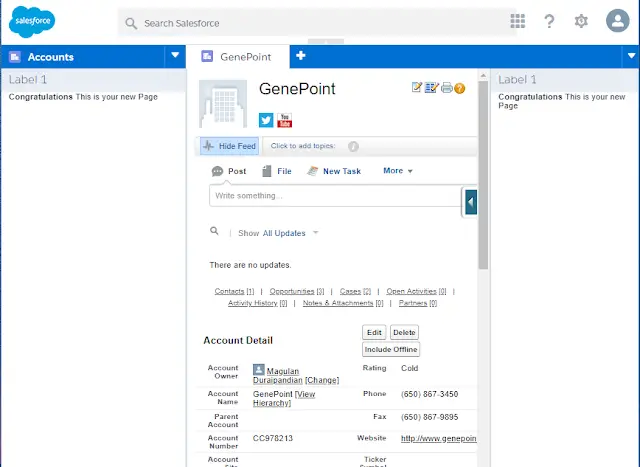Click the Salesforce cloud logo
The height and width of the screenshot is (467, 640).
click(x=32, y=22)
